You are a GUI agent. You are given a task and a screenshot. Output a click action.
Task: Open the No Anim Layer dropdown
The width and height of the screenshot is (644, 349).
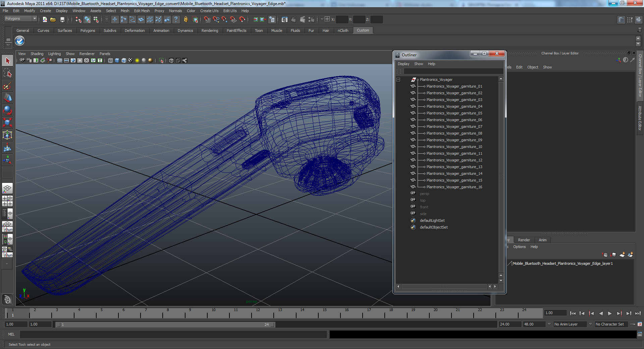[570, 324]
